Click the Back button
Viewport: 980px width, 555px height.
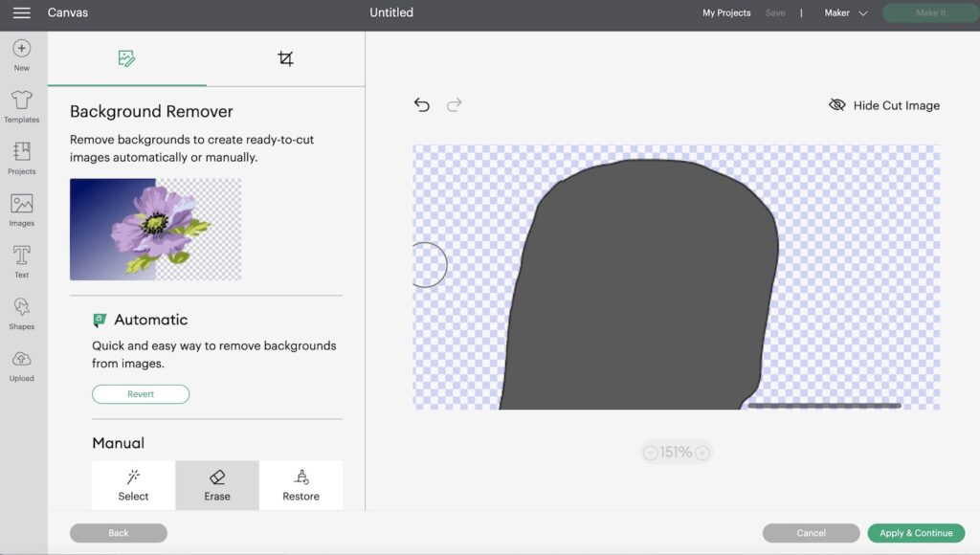point(118,533)
